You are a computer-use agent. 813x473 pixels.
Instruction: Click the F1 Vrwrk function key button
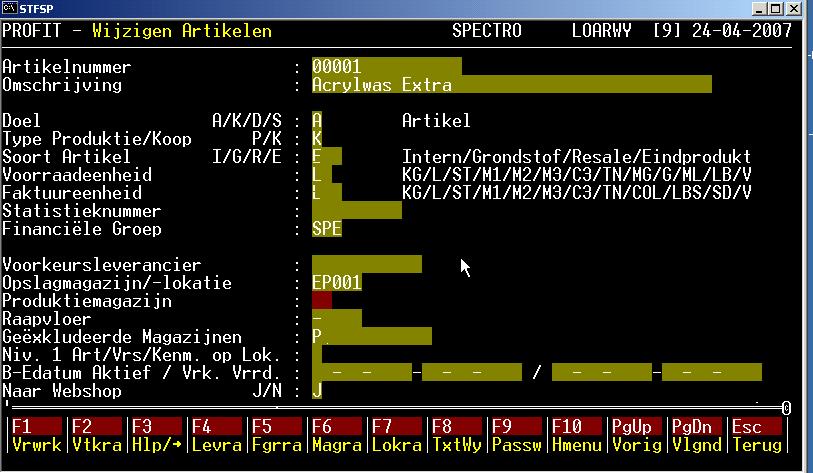[37, 435]
